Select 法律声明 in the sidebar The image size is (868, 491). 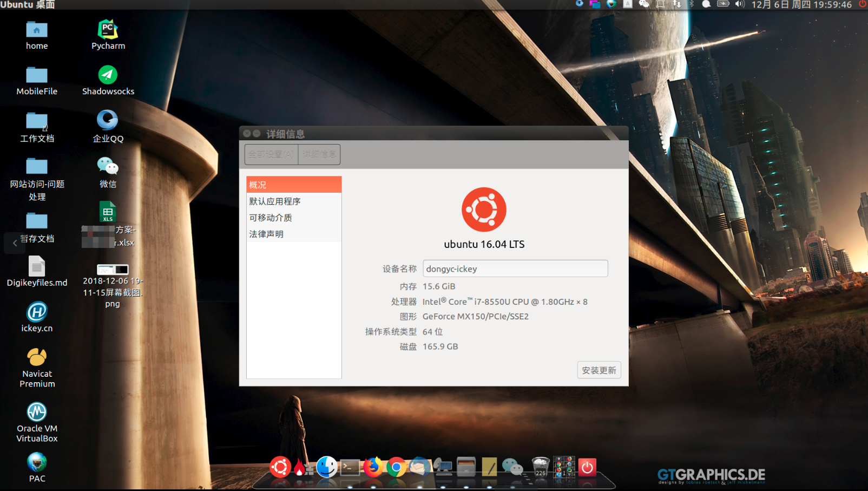[294, 233]
